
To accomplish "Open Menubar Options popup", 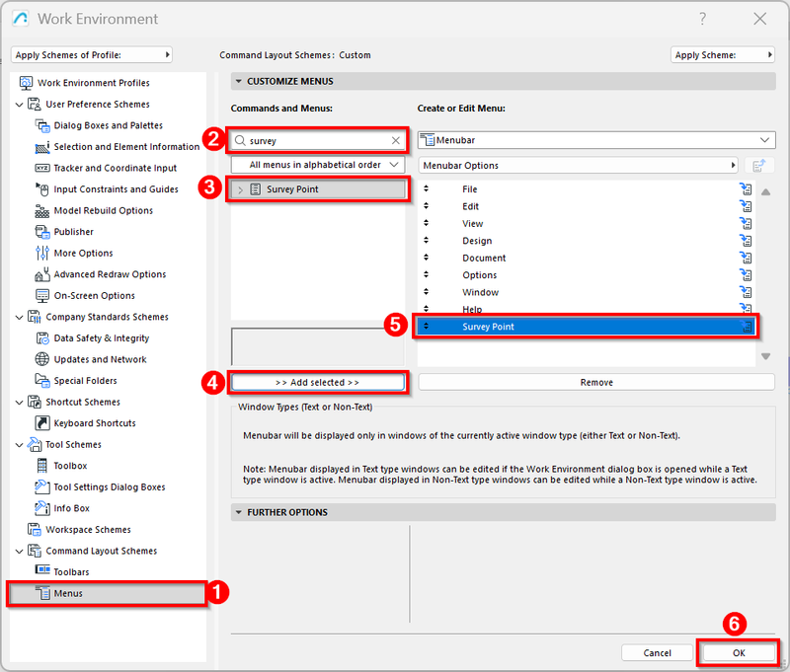I will pyautogui.click(x=578, y=165).
